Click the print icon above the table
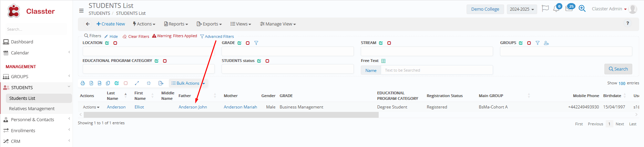Screen dimensions: 644x147 pos(83,83)
